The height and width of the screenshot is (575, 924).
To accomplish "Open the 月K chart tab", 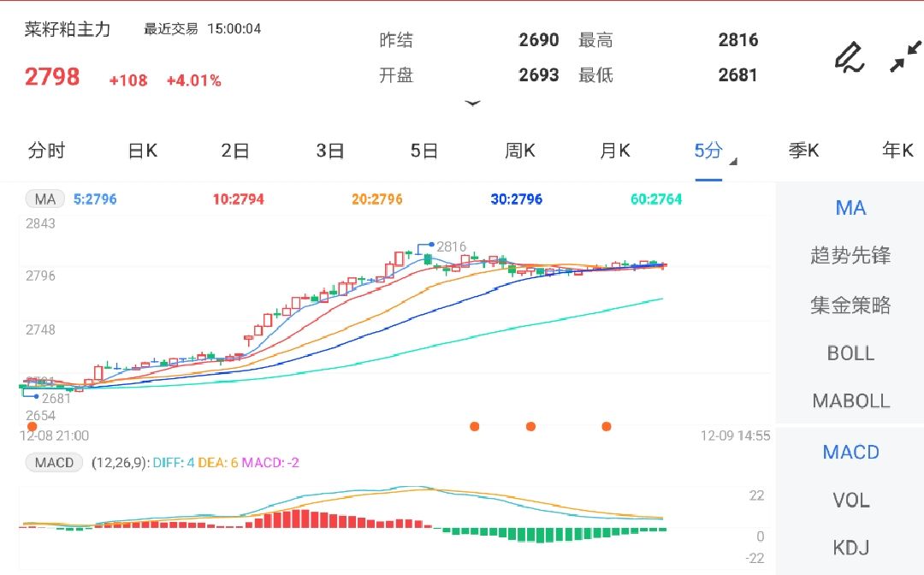I will (614, 151).
